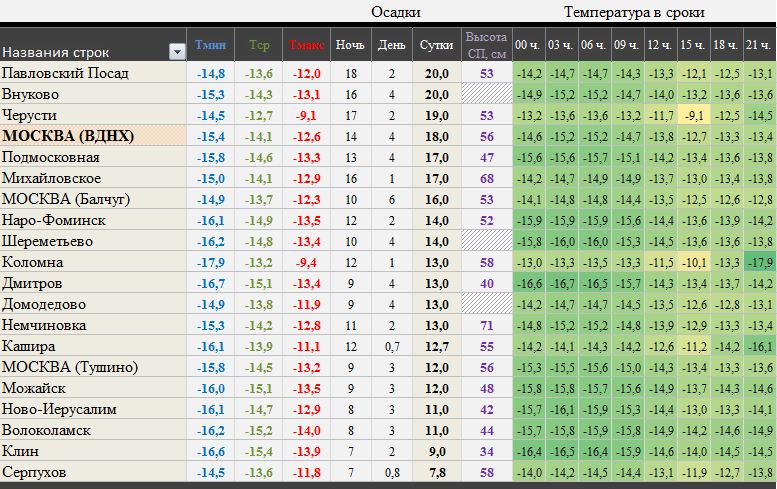Select the 15 ч. column header
777x489 pixels.
[693, 45]
